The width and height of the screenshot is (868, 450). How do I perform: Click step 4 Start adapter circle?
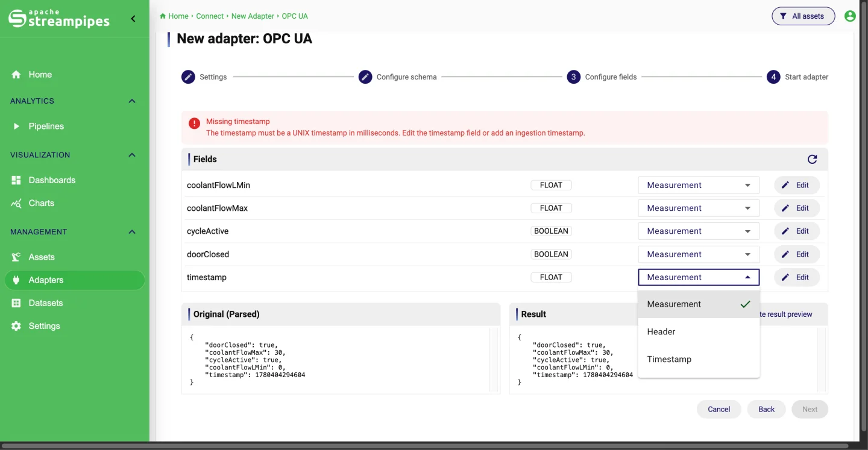click(x=773, y=77)
